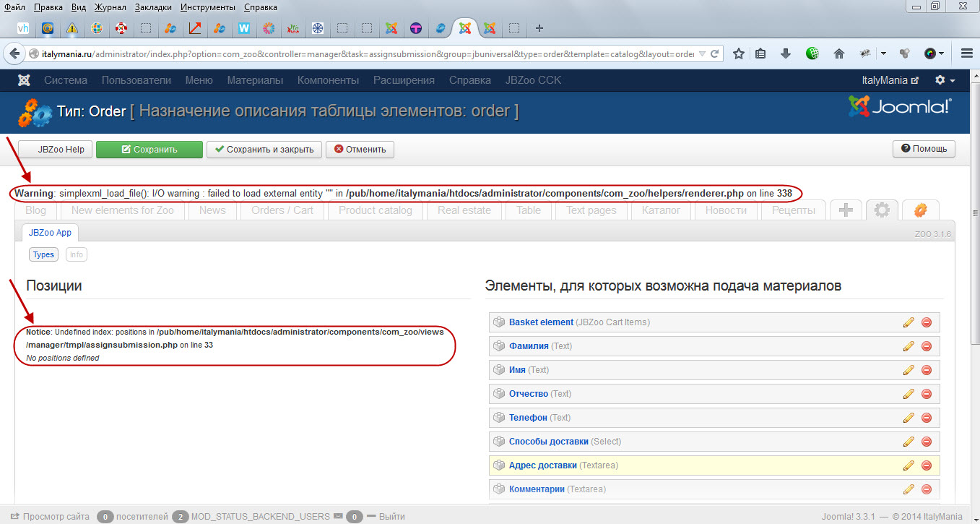Click the pencil edit icon for Фамилия

pos(909,346)
